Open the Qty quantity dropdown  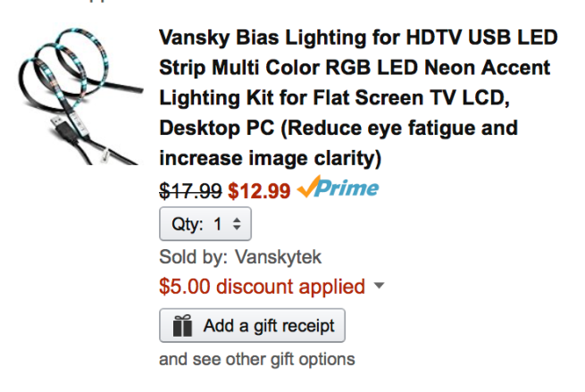(x=205, y=223)
